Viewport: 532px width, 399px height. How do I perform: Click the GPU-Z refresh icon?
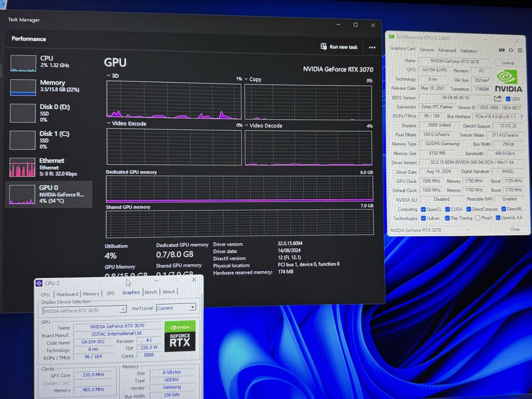point(511,50)
